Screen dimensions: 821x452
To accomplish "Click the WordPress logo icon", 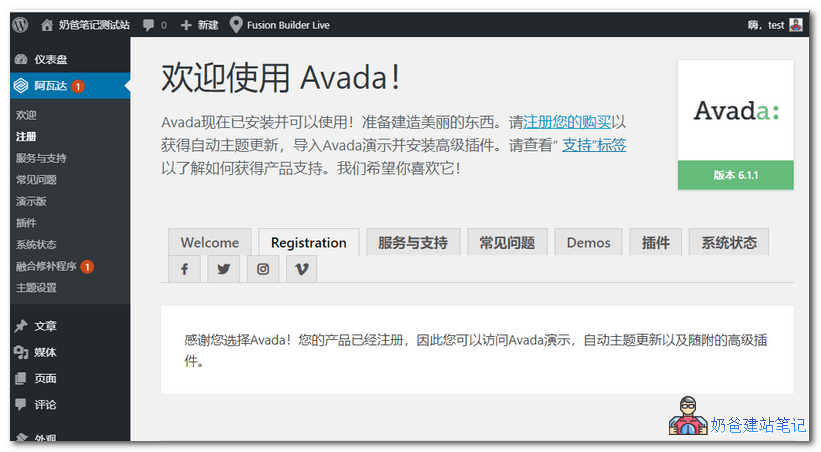I will click(x=20, y=25).
